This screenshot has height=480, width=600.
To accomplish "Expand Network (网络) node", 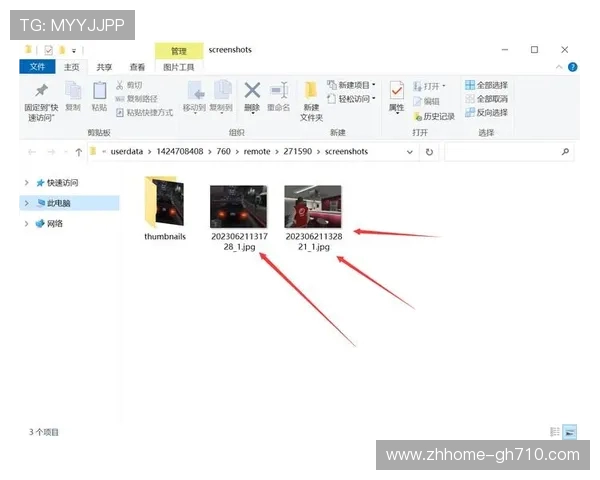I will point(26,224).
